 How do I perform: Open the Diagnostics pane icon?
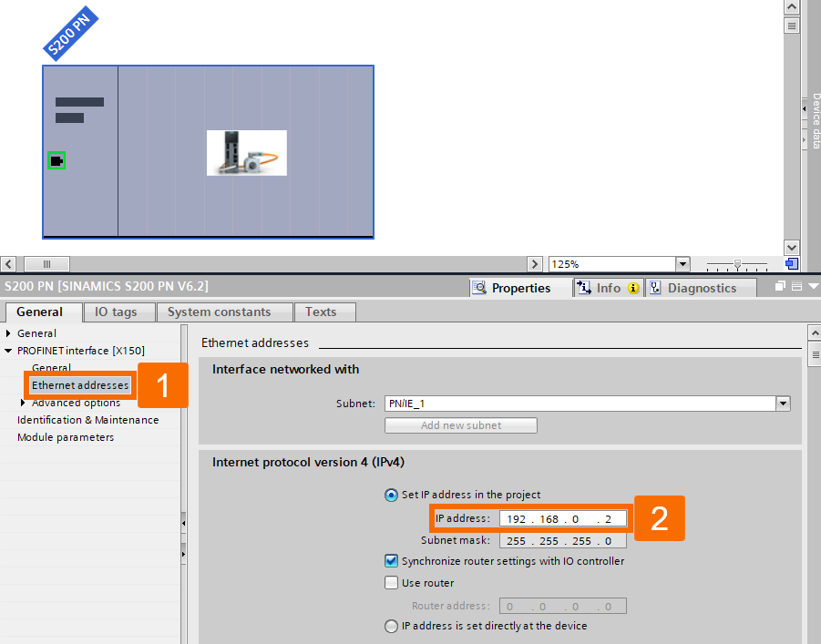(x=656, y=288)
